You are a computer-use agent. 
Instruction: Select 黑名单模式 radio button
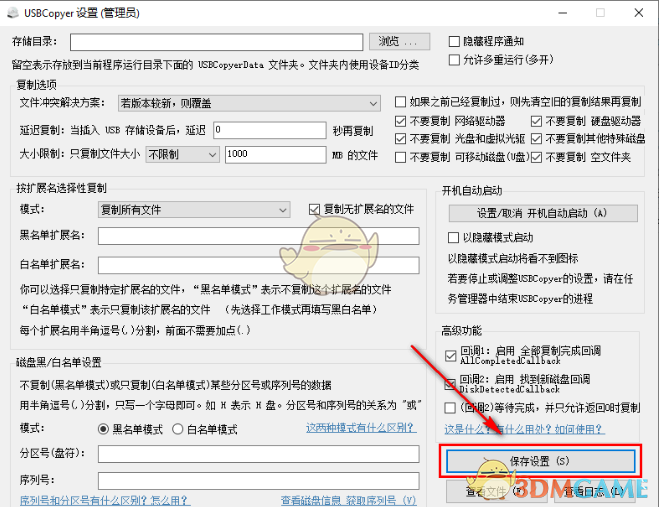point(103,429)
